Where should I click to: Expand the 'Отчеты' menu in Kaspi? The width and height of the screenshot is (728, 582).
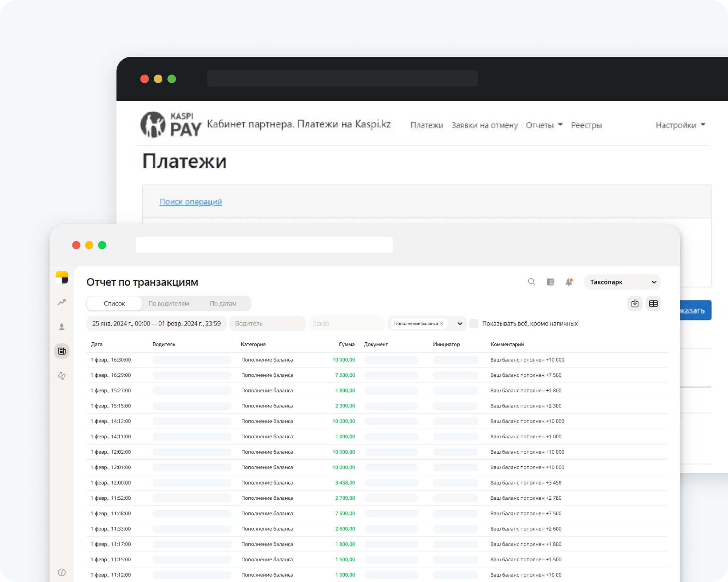click(544, 125)
